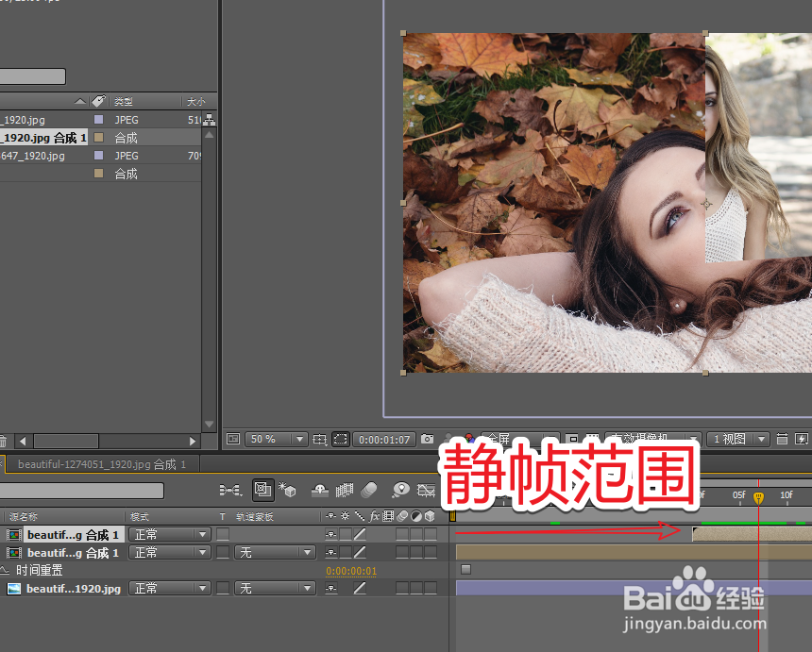Open the 50 % magnification dropdown
The image size is (812, 652).
277,440
